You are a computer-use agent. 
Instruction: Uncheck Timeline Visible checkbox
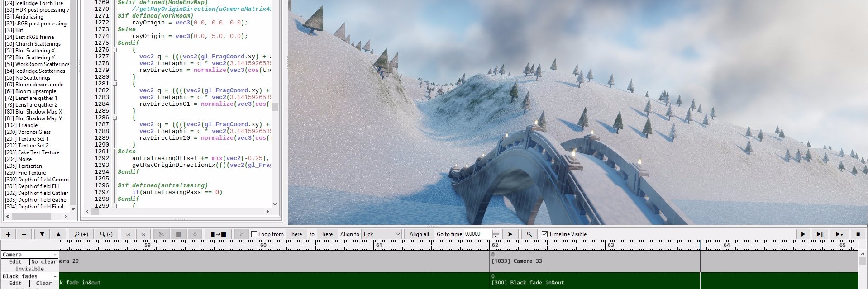pyautogui.click(x=544, y=234)
